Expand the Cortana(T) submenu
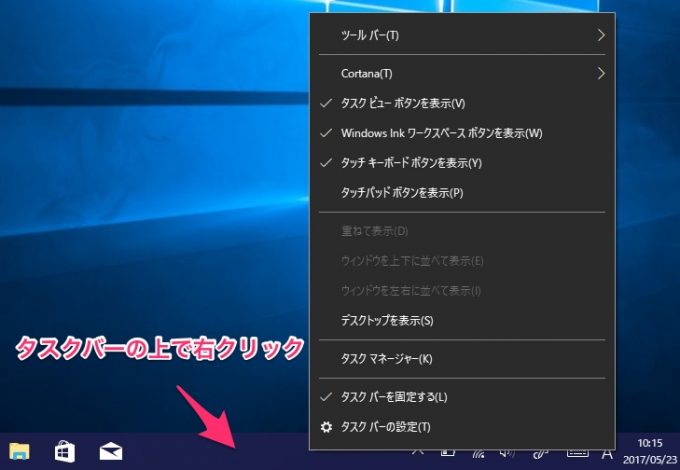Screen dimensions: 680x470 pos(462,73)
